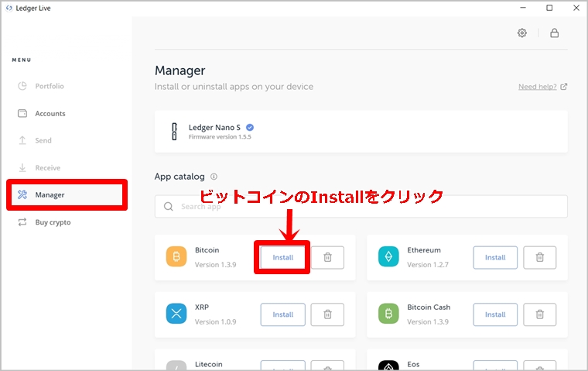588x371 pixels.
Task: Click the Accounts wallet icon
Action: pyautogui.click(x=22, y=113)
